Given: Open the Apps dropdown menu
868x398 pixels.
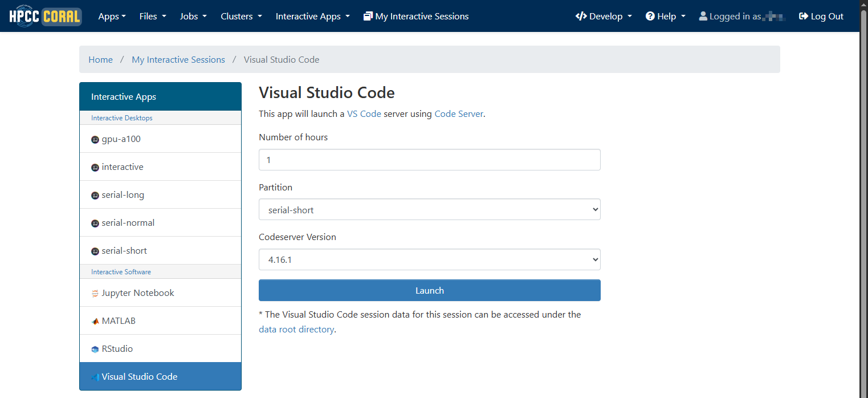Looking at the screenshot, I should coord(112,16).
